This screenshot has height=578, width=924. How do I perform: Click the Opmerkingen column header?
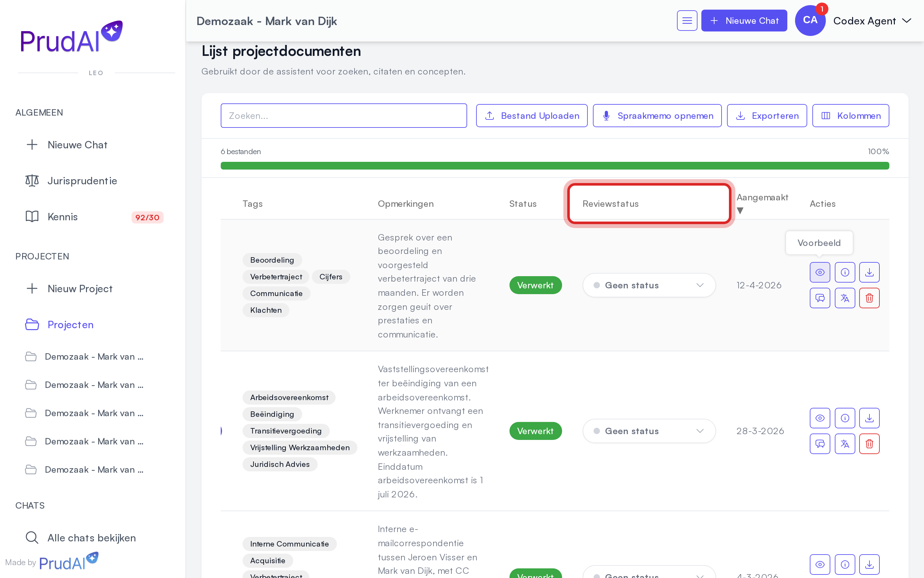(406, 204)
